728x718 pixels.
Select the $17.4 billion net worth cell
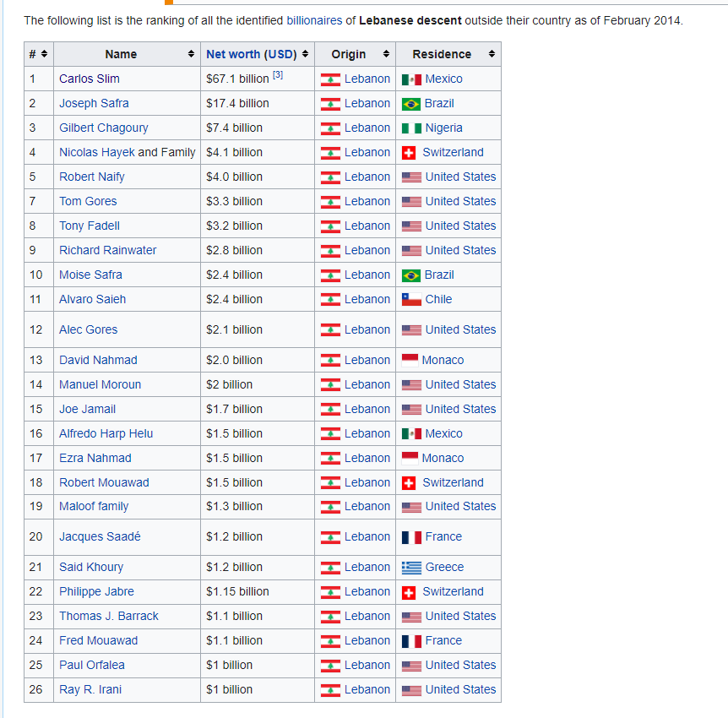pyautogui.click(x=258, y=103)
